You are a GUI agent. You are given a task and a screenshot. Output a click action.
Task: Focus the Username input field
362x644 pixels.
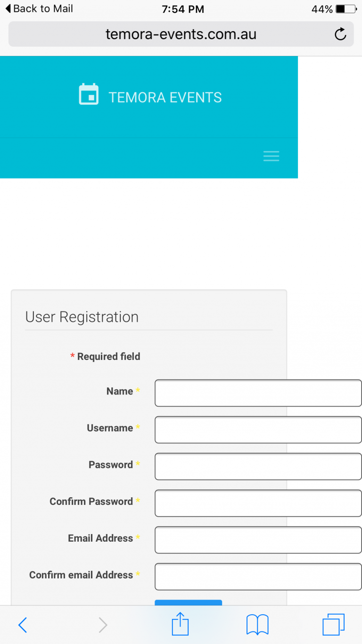[x=258, y=430]
